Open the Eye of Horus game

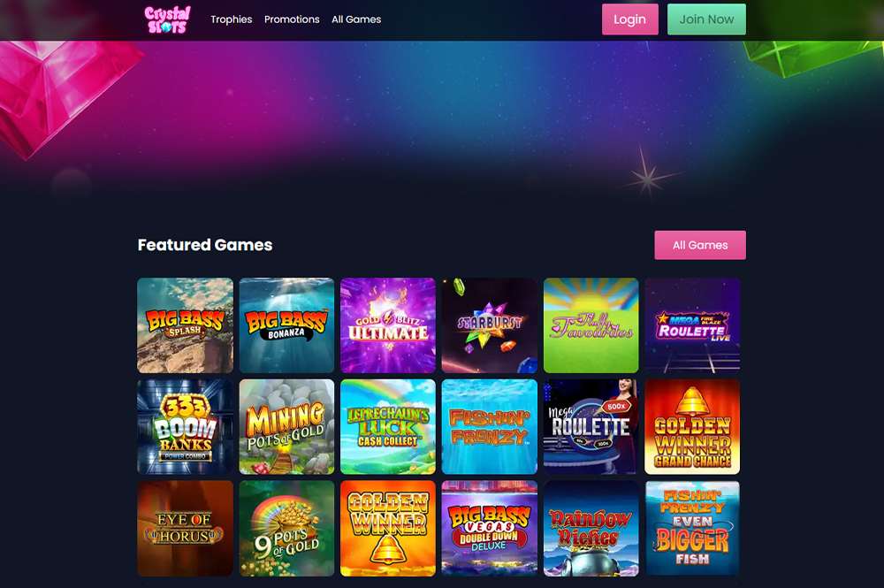pos(186,528)
